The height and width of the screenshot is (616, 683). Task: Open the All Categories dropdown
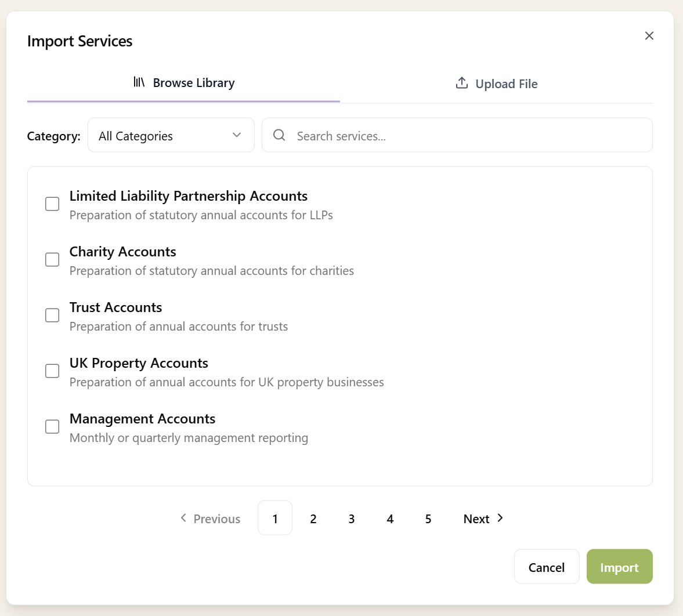pyautogui.click(x=171, y=135)
